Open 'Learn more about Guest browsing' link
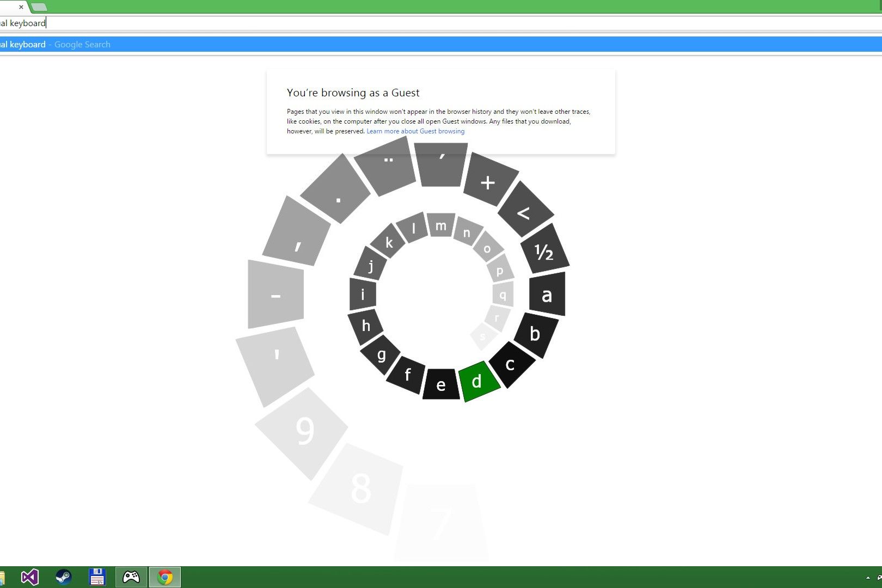 415,131
